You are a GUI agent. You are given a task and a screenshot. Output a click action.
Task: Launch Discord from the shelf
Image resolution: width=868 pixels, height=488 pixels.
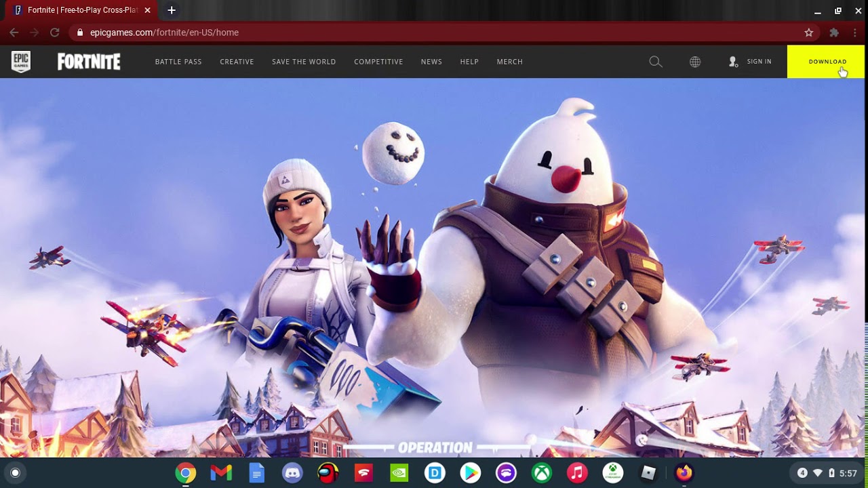(292, 473)
